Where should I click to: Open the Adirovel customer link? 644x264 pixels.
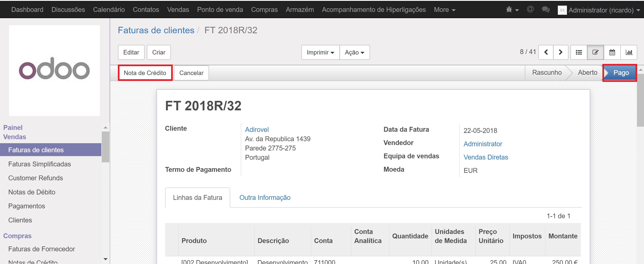pos(257,130)
